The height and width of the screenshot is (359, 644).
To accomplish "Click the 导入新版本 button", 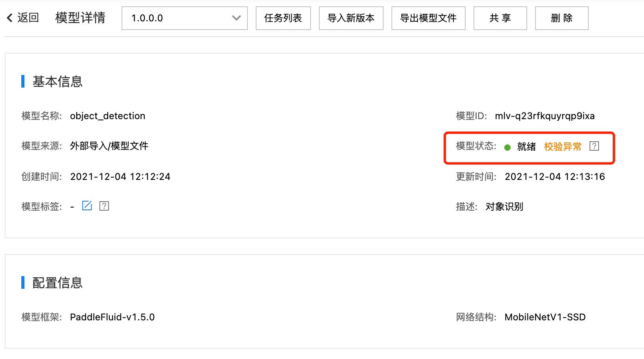I will point(351,18).
